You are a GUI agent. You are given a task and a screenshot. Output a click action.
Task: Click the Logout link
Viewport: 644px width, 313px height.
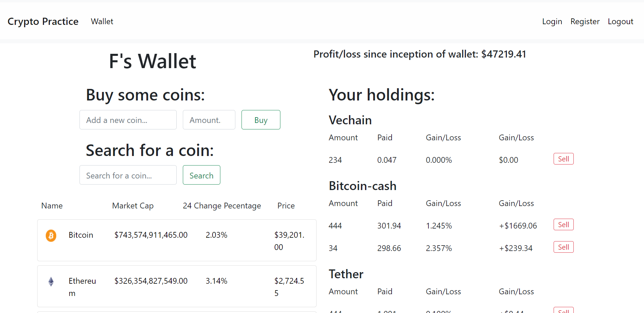pyautogui.click(x=620, y=21)
